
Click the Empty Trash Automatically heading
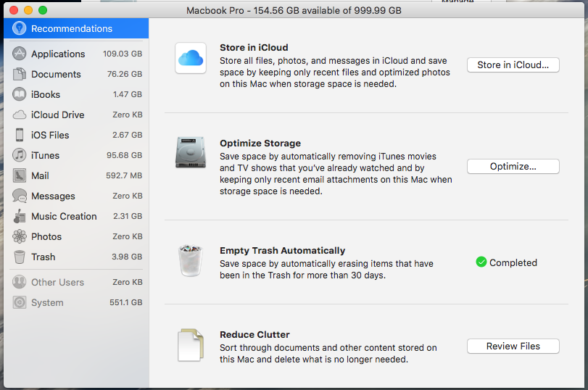pyautogui.click(x=282, y=251)
